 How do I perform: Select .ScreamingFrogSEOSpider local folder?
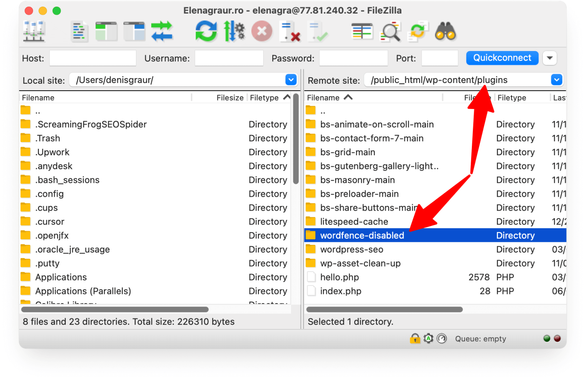click(155, 124)
